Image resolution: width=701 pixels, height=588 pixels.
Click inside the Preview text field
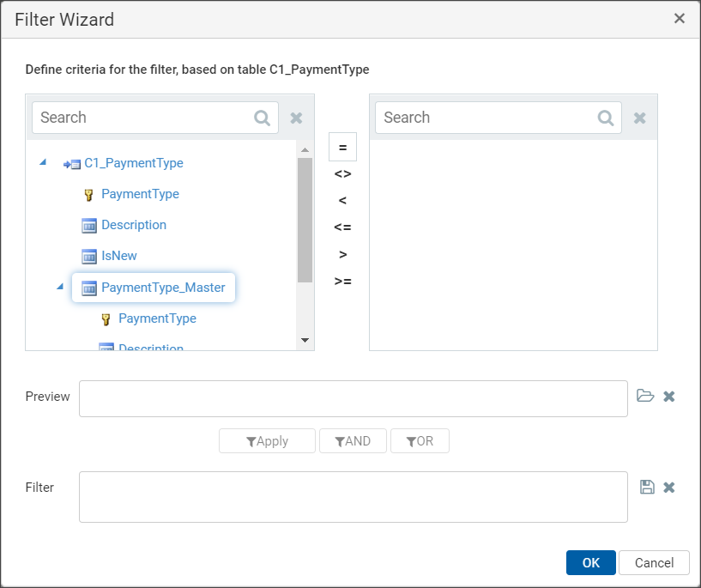click(354, 399)
